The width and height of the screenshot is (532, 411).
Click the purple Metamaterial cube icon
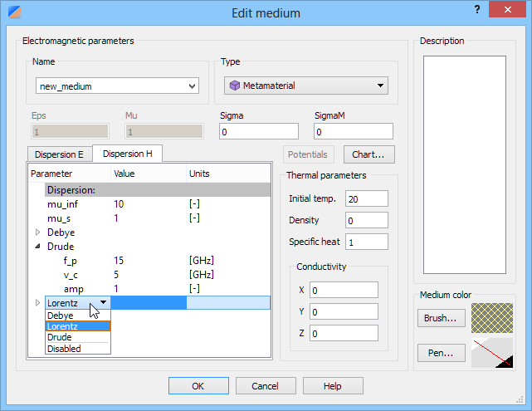pyautogui.click(x=234, y=86)
